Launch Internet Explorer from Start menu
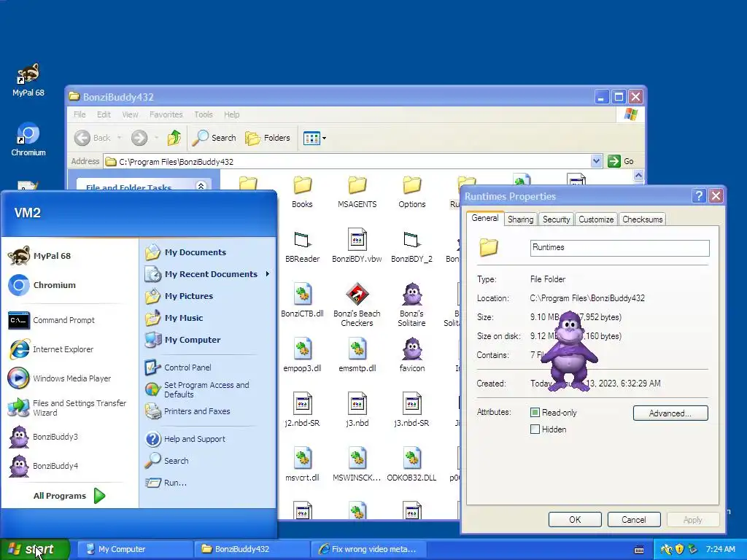 50,349
